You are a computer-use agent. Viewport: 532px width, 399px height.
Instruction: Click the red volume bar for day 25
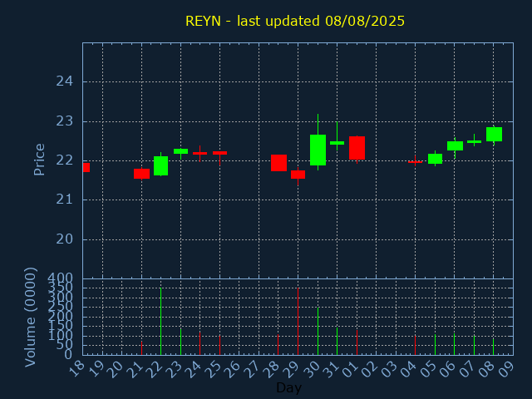[x=219, y=346]
